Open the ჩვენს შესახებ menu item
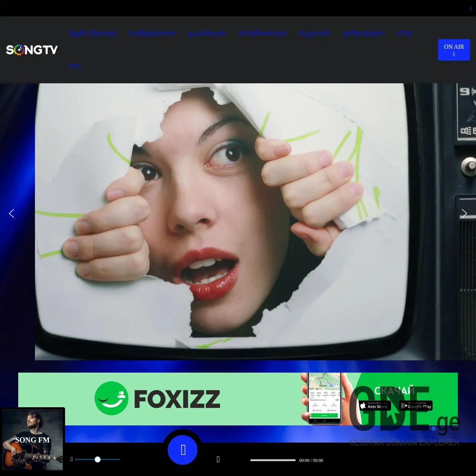This screenshot has width=476, height=476. [x=93, y=33]
